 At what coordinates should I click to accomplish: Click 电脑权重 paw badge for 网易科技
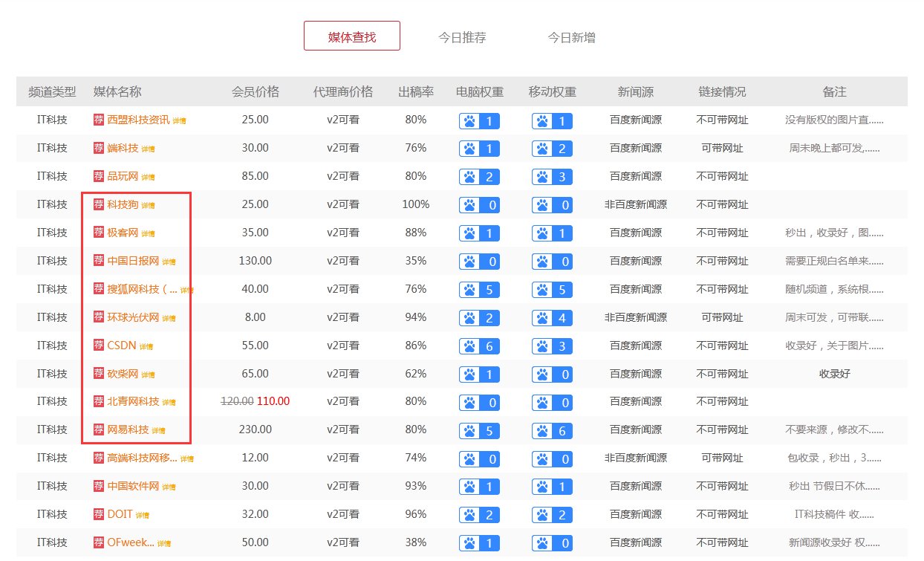480,430
